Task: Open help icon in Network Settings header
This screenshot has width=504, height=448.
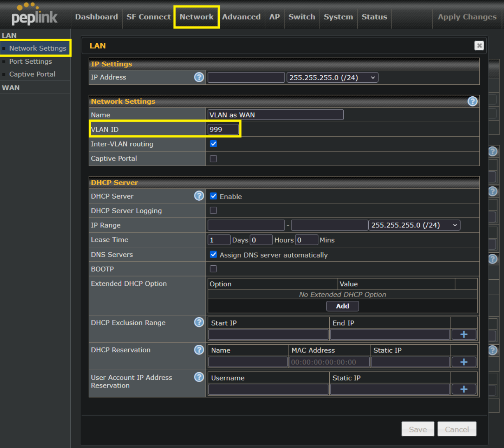Action: (472, 101)
